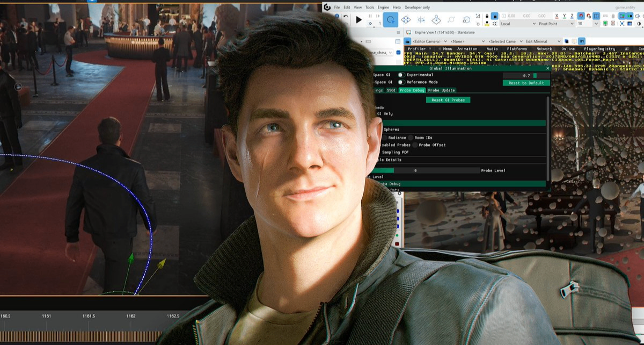Screen dimensions: 644x345
Task: Open the Profiler debug menu item
Action: [416, 49]
